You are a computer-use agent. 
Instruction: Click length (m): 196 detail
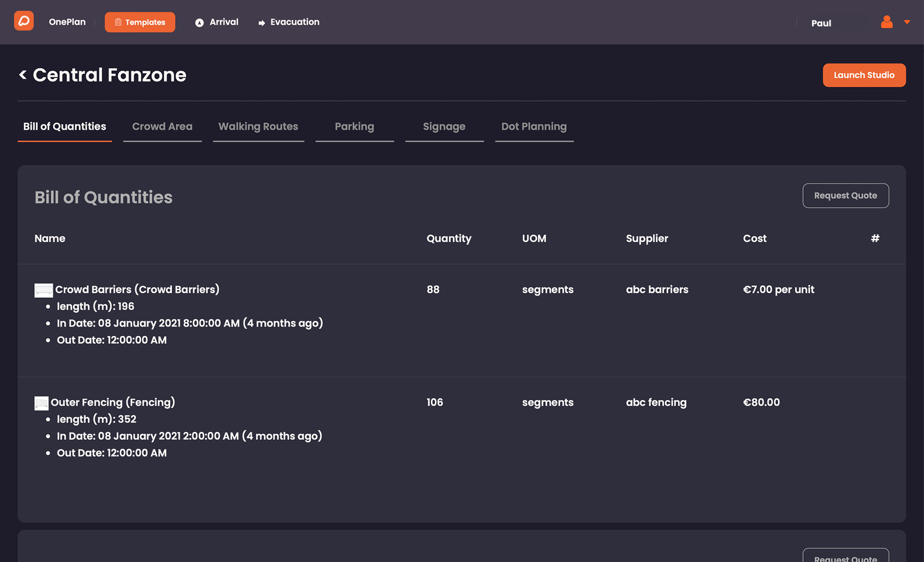pyautogui.click(x=96, y=306)
